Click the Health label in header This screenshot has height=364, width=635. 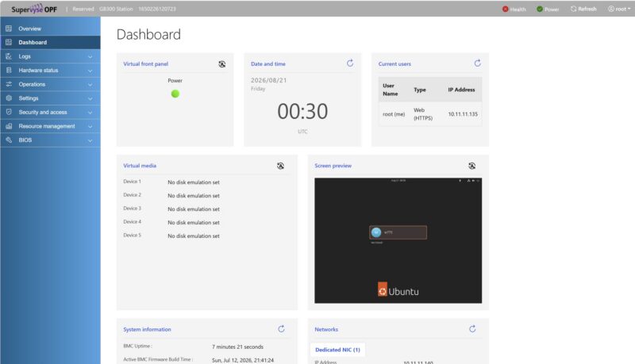click(x=518, y=10)
